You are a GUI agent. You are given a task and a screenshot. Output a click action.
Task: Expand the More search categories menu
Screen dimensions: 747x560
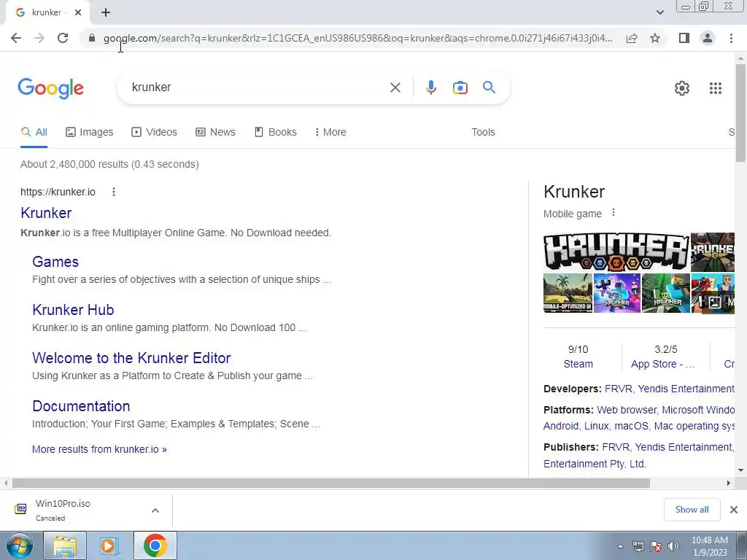click(x=330, y=133)
